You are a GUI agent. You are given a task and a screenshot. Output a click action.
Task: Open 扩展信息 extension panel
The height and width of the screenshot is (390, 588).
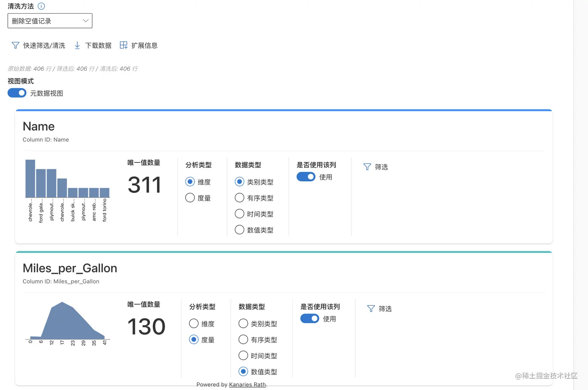pyautogui.click(x=124, y=45)
